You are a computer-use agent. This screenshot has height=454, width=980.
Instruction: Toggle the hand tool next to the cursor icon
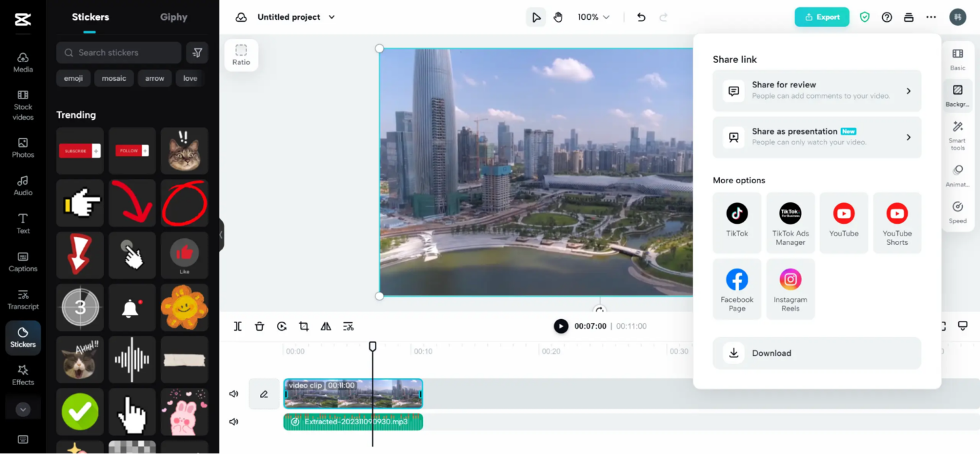coord(558,17)
